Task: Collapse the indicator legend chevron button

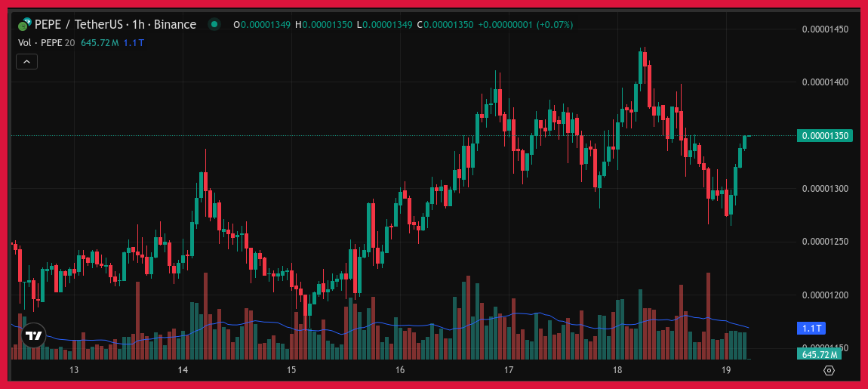Action: click(x=26, y=61)
